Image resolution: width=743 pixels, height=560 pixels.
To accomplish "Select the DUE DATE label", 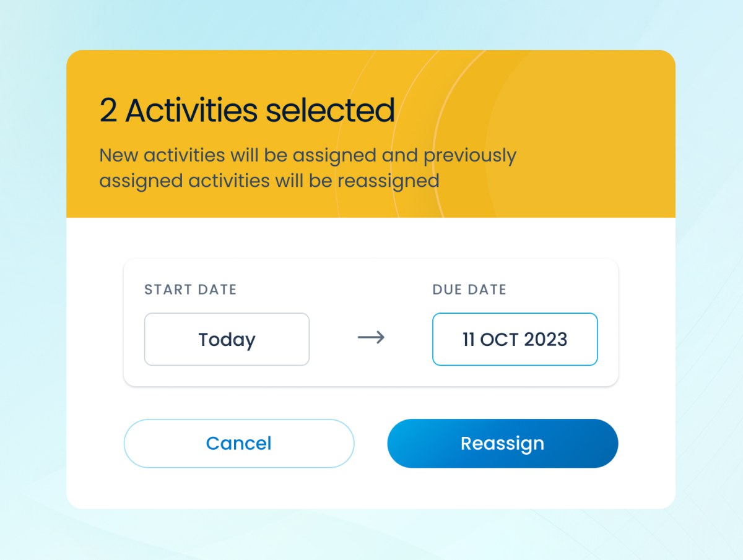I will [469, 289].
